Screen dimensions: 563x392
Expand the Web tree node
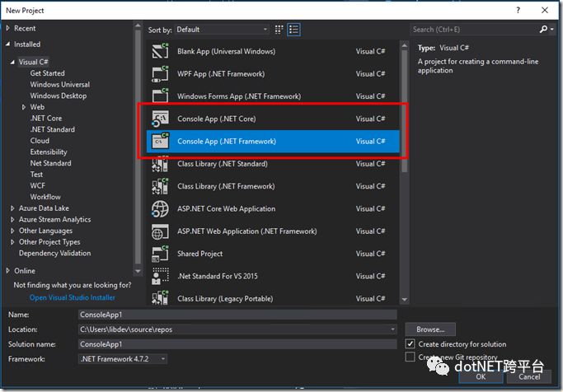point(24,107)
